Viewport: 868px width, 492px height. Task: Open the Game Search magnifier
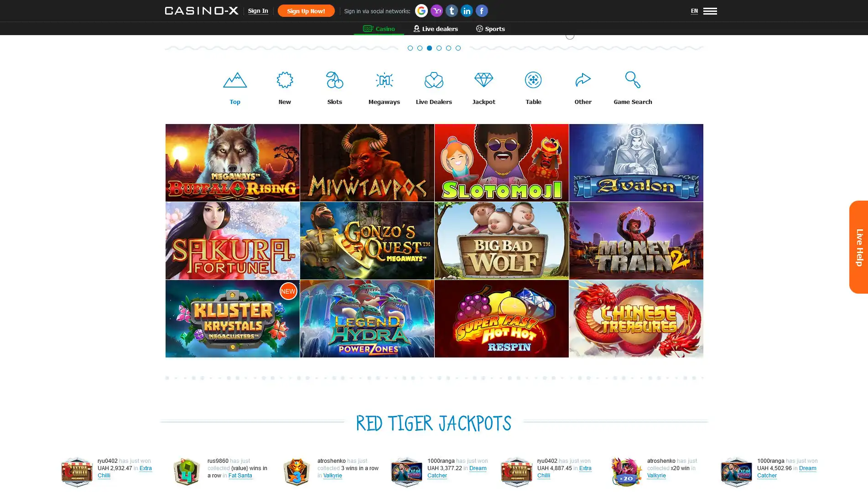tap(632, 88)
